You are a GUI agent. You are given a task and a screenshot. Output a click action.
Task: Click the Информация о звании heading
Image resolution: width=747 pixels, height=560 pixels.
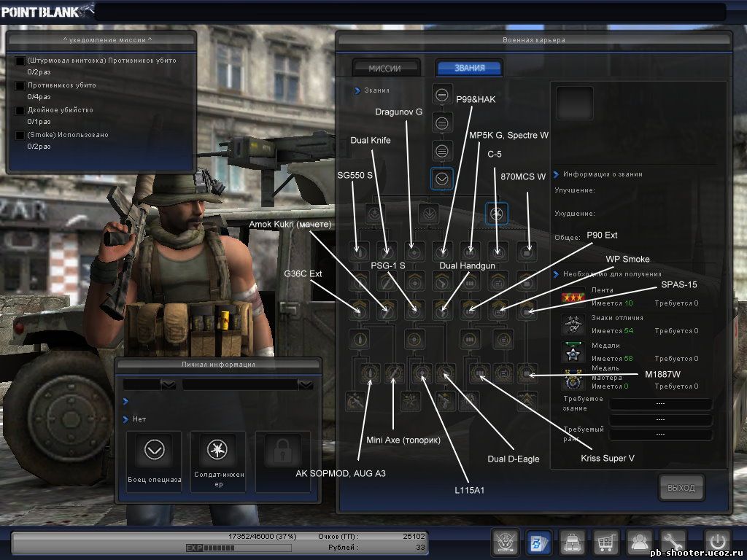pyautogui.click(x=603, y=174)
